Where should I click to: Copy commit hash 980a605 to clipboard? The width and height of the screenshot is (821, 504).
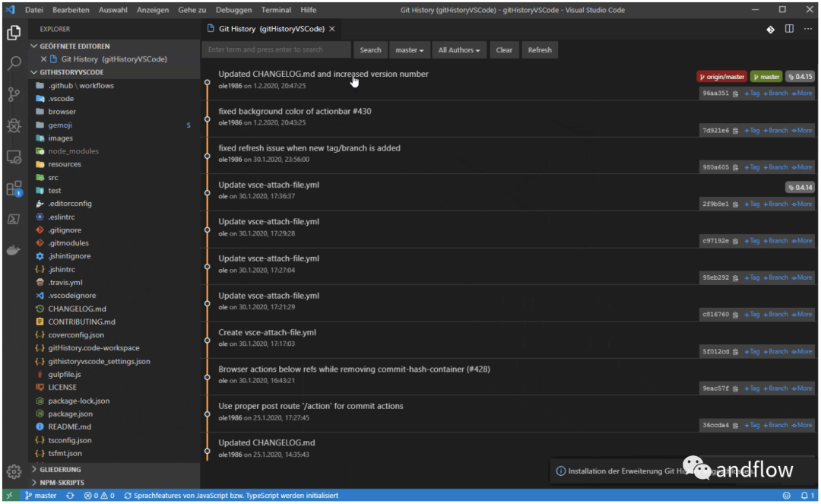point(736,167)
